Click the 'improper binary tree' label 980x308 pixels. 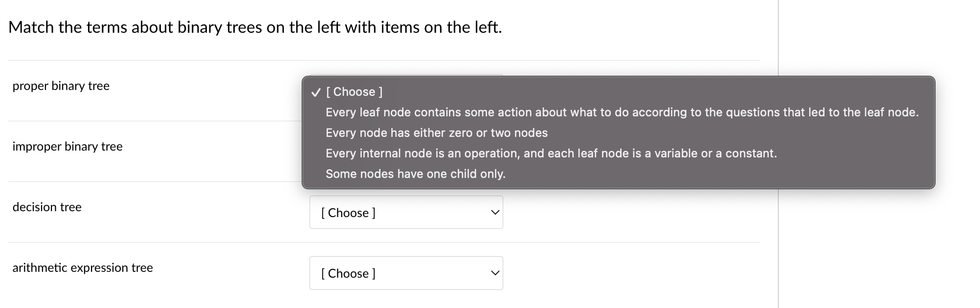(x=67, y=146)
